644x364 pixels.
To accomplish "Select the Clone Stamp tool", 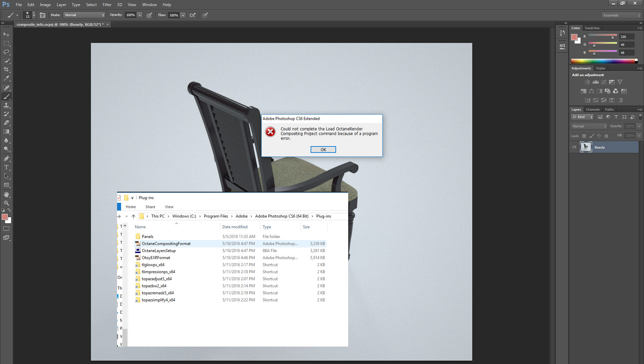I will tap(6, 105).
